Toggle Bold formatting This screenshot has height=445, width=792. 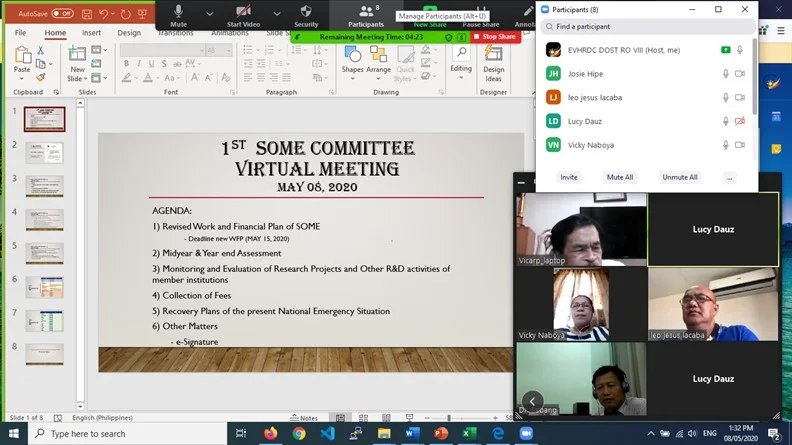(126, 63)
